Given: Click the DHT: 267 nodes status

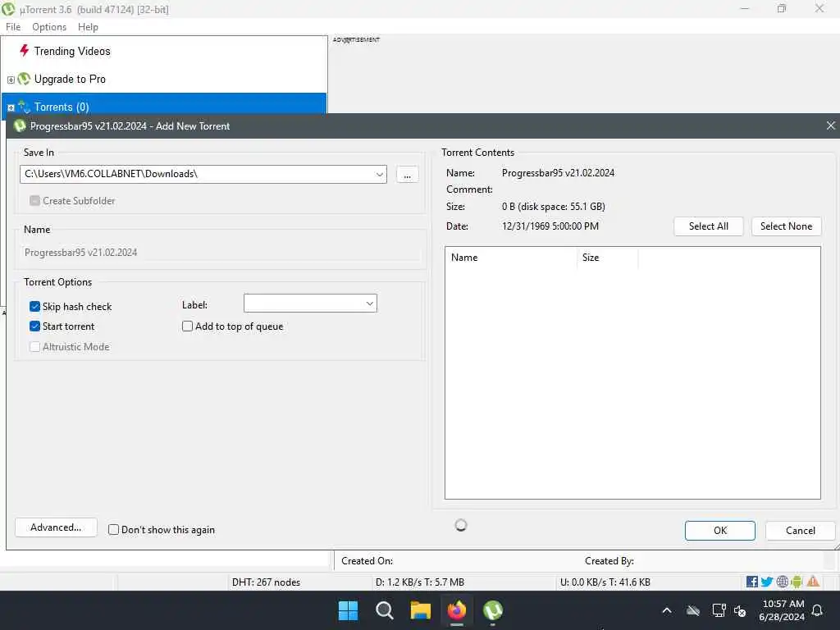Looking at the screenshot, I should tap(266, 582).
